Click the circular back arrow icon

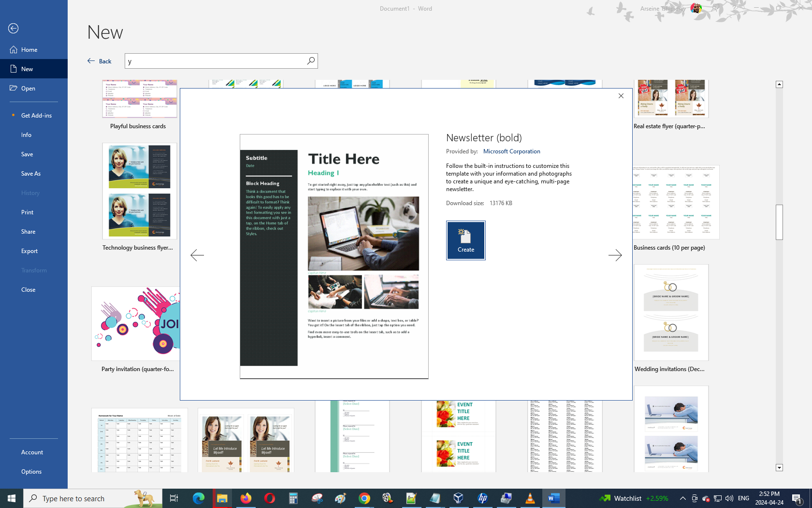tap(14, 29)
